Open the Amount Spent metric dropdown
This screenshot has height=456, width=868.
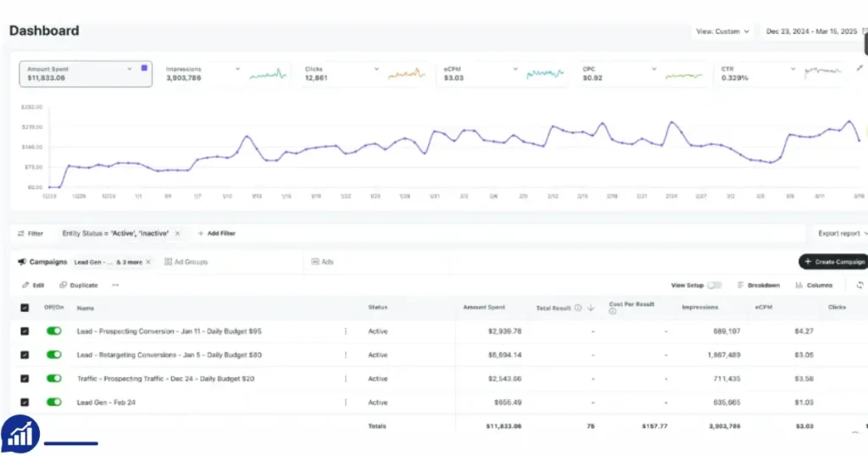pyautogui.click(x=130, y=69)
